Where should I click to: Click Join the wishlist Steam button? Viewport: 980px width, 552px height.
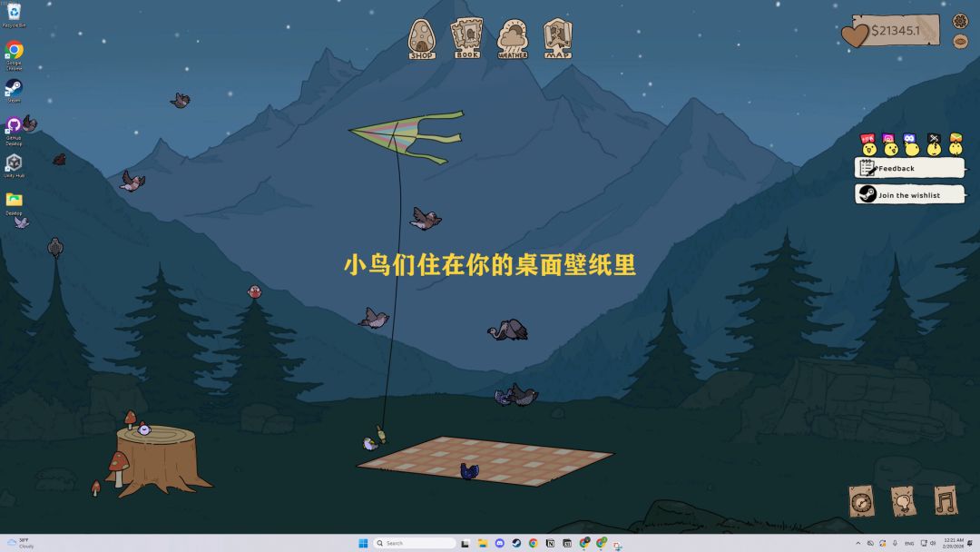click(x=909, y=194)
